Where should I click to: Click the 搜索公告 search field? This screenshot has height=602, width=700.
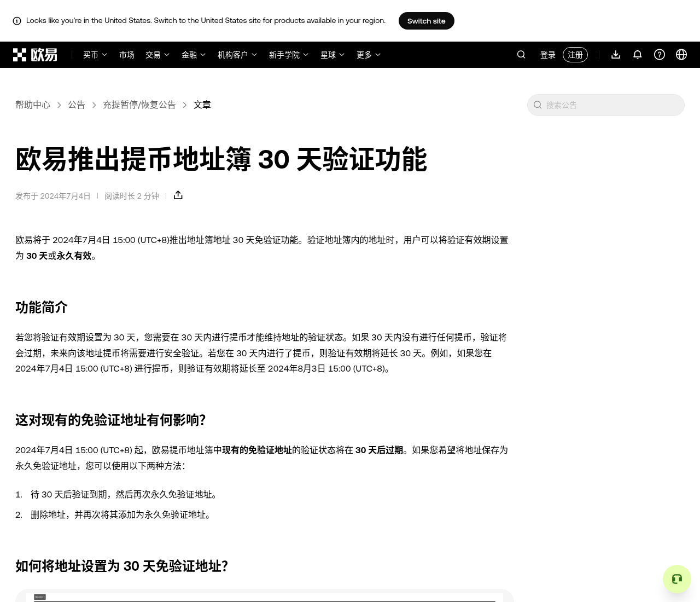click(x=606, y=105)
